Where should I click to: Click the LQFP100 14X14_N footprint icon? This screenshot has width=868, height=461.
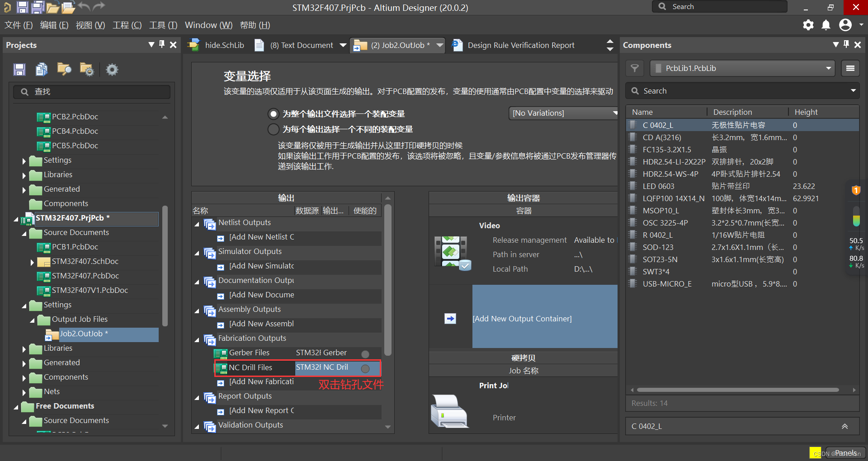[633, 198]
